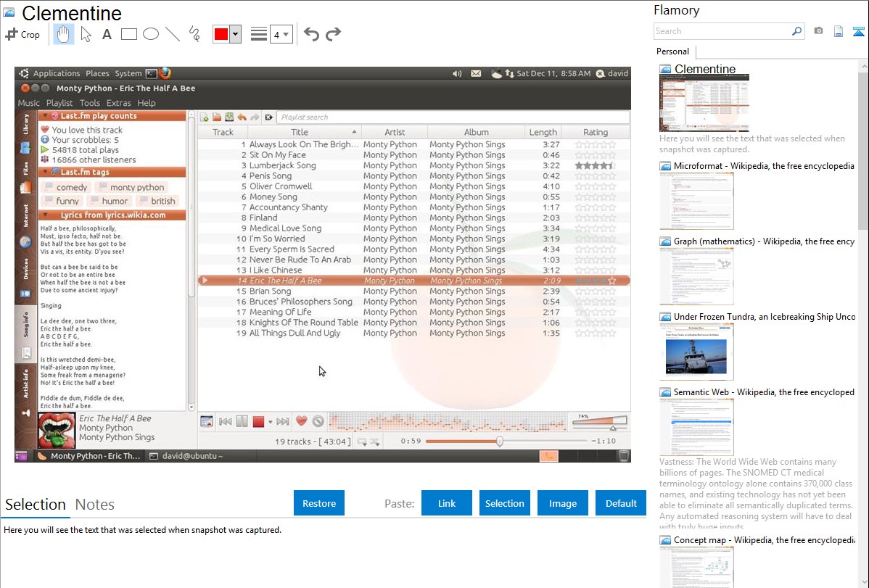The width and height of the screenshot is (869, 588).
Task: Choose the arrow pointer tool
Action: pos(86,34)
